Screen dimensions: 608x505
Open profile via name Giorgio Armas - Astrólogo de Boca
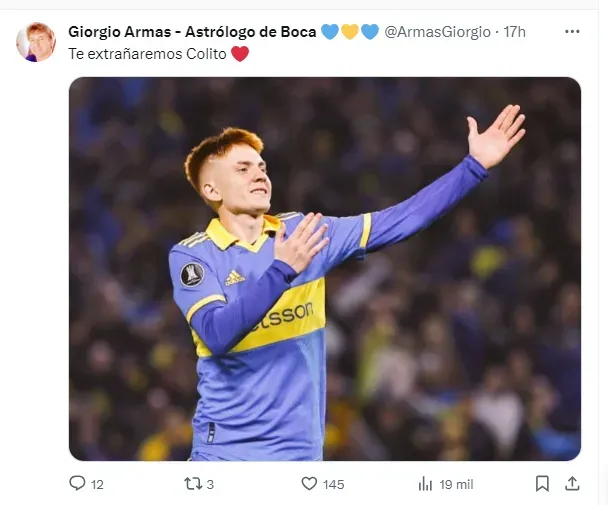(x=192, y=32)
